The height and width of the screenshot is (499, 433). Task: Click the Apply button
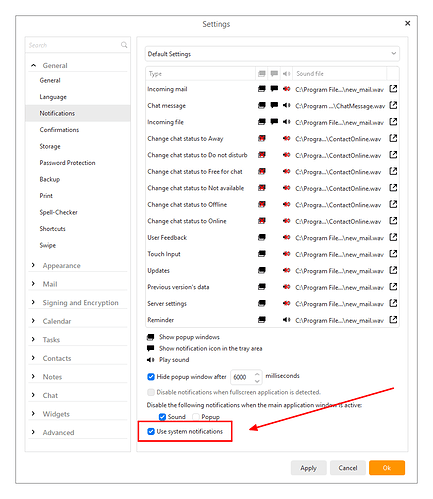click(x=308, y=468)
